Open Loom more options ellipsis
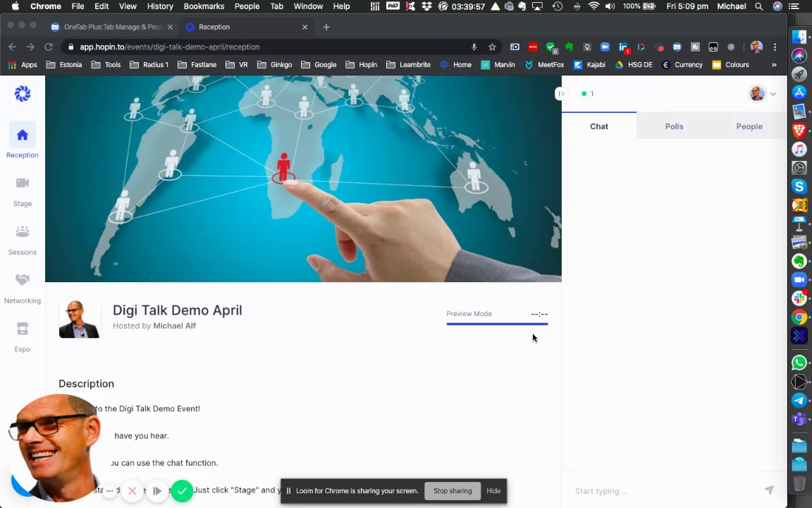The width and height of the screenshot is (812, 508). click(x=109, y=490)
